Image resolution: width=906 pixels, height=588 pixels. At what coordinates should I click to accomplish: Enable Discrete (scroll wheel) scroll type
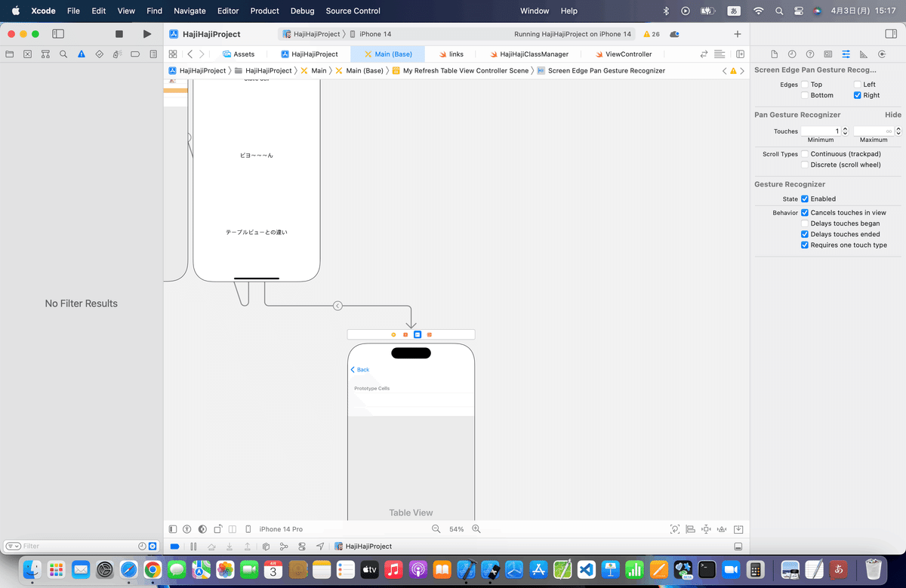[805, 165]
